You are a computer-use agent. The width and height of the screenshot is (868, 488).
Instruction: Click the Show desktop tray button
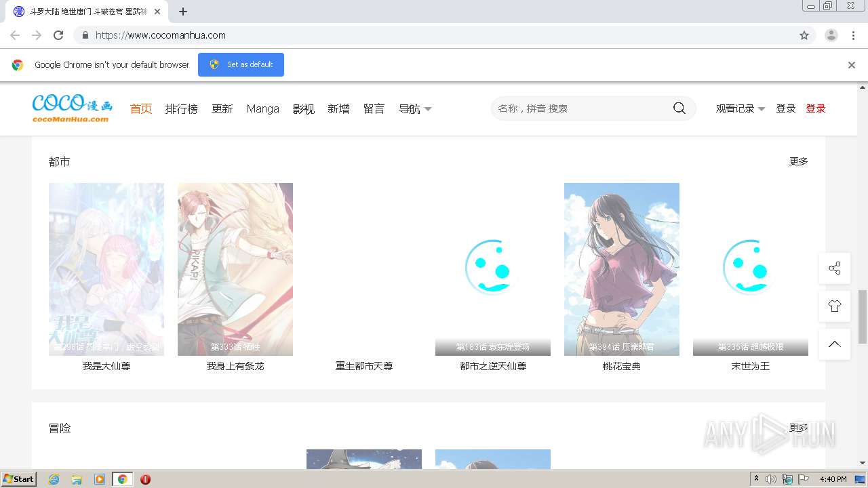[860, 479]
